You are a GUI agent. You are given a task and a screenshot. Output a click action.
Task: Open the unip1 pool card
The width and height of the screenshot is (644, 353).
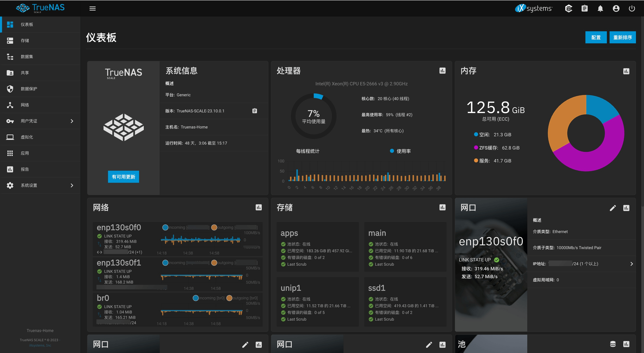coord(318,302)
